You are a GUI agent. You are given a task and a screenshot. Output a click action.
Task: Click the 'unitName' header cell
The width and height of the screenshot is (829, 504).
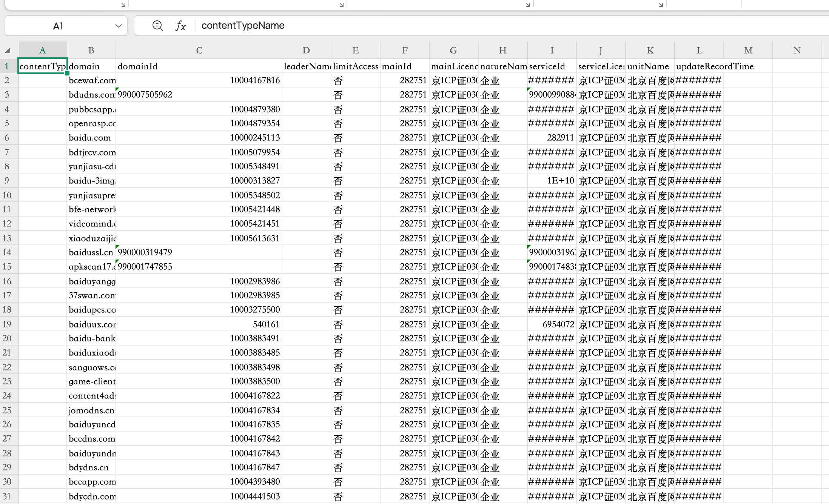(650, 66)
